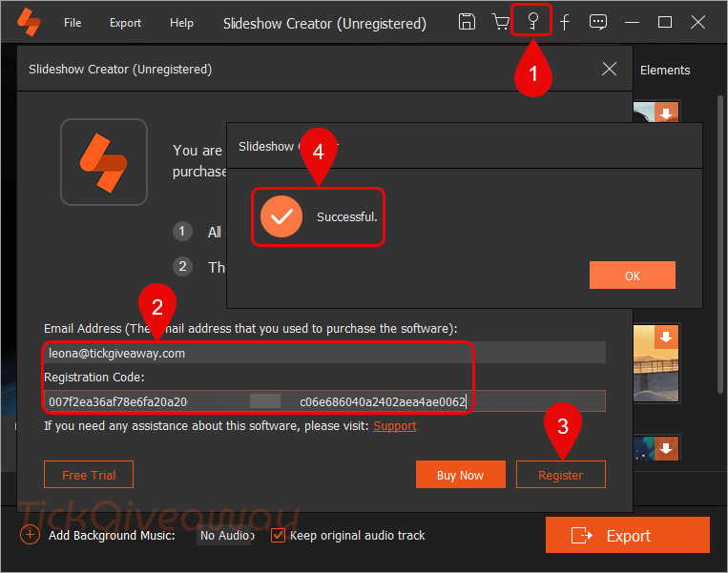728x573 pixels.
Task: Close the Slideshow Creator main window
Action: [x=697, y=22]
